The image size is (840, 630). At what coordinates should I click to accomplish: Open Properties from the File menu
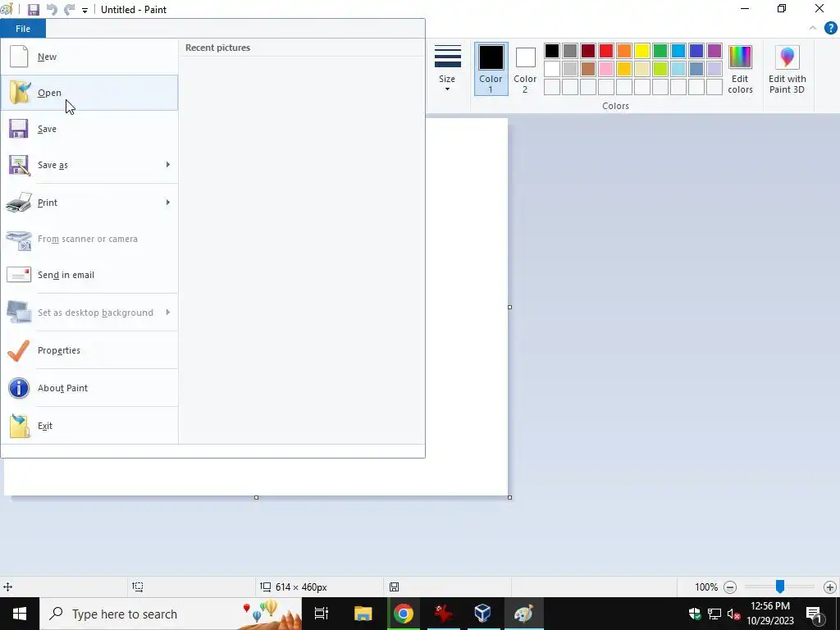click(x=89, y=350)
